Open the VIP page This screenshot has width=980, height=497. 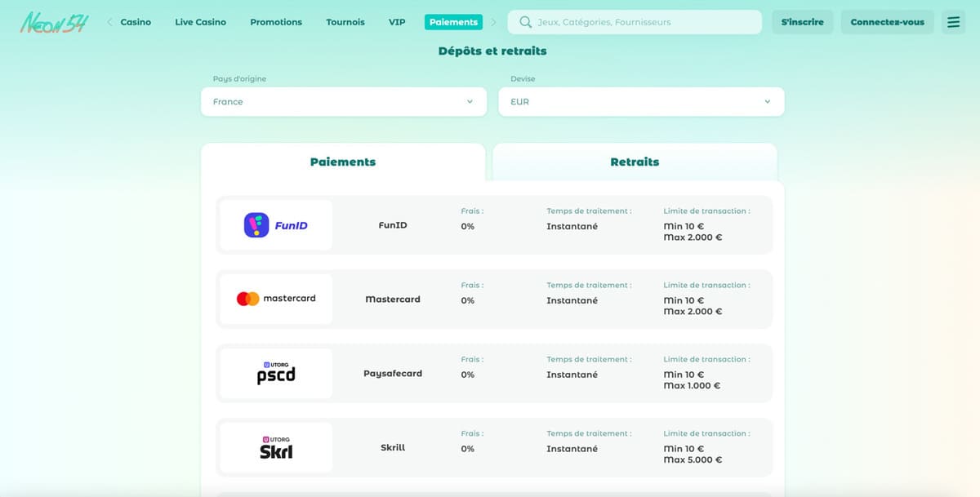tap(397, 22)
